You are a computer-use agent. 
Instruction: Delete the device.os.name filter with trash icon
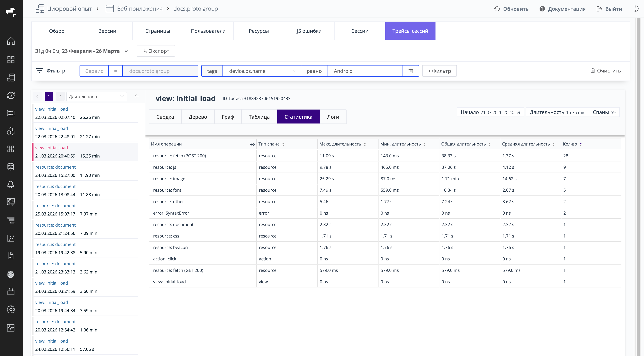point(411,71)
